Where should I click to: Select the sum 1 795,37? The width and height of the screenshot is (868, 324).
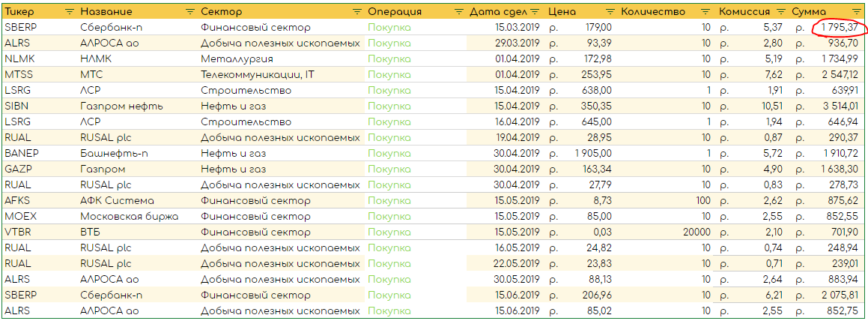coord(840,27)
